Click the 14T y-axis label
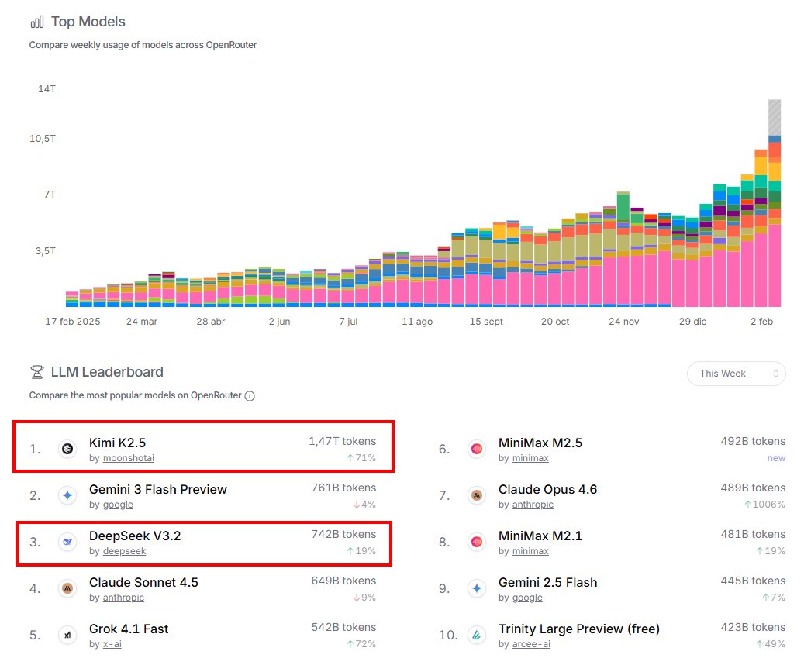This screenshot has width=811, height=672. point(47,89)
